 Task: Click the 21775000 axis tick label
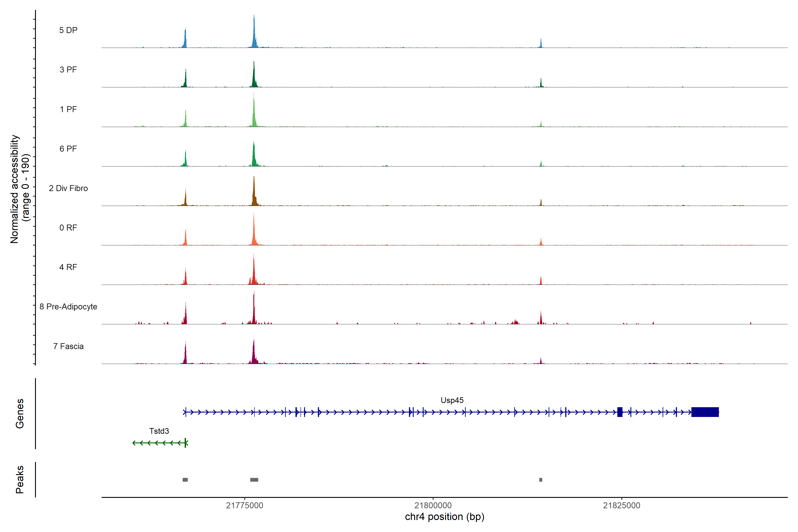244,506
